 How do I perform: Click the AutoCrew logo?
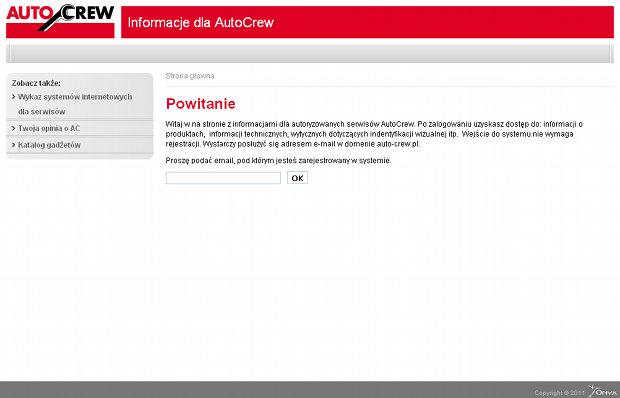(x=60, y=21)
